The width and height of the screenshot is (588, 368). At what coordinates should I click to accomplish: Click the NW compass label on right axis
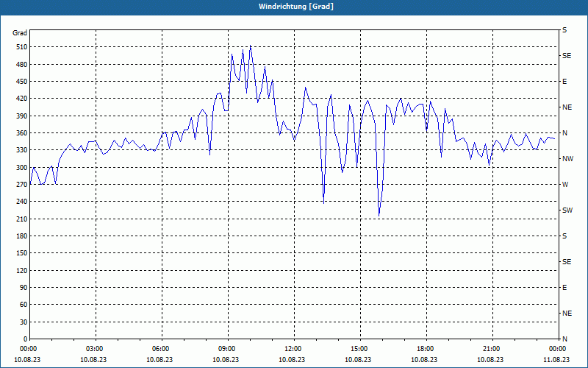567,159
